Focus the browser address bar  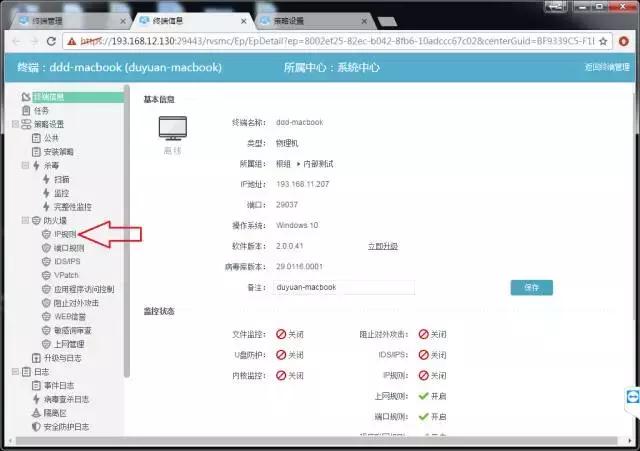[x=337, y=41]
